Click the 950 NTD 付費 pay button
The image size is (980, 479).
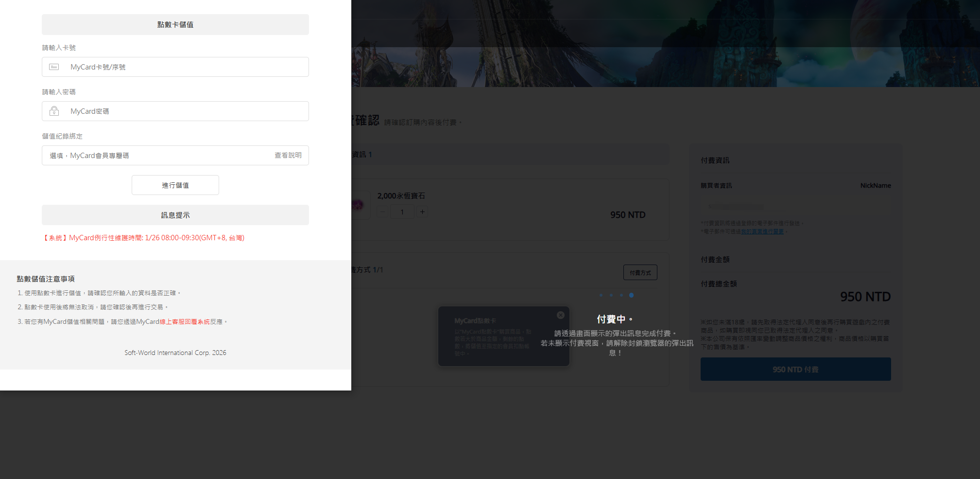point(795,370)
